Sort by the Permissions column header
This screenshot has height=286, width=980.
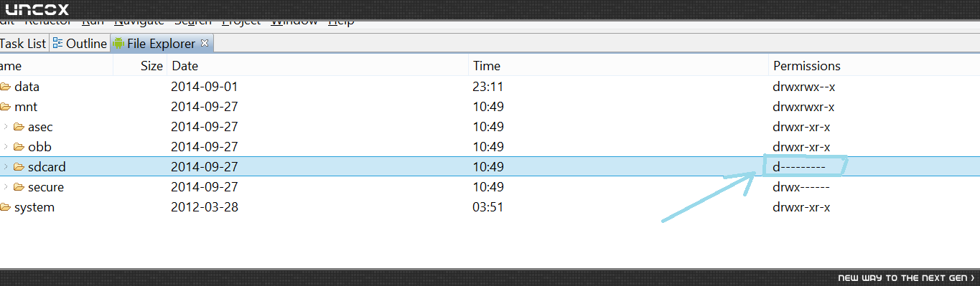(x=806, y=66)
